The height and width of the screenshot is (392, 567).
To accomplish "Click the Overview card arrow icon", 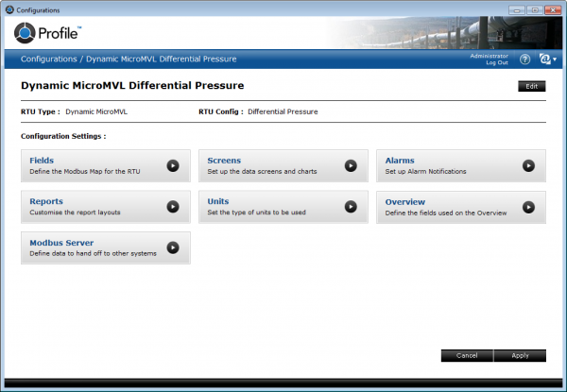I will [x=528, y=208].
